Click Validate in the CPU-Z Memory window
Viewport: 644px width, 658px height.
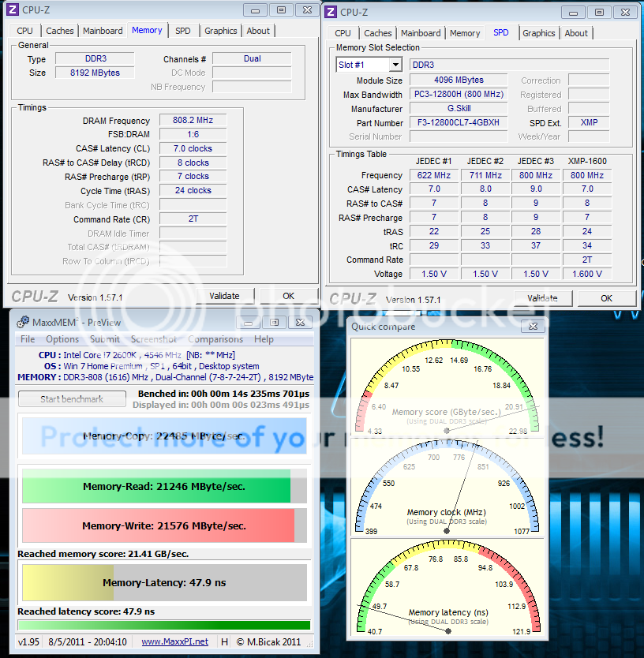(225, 296)
